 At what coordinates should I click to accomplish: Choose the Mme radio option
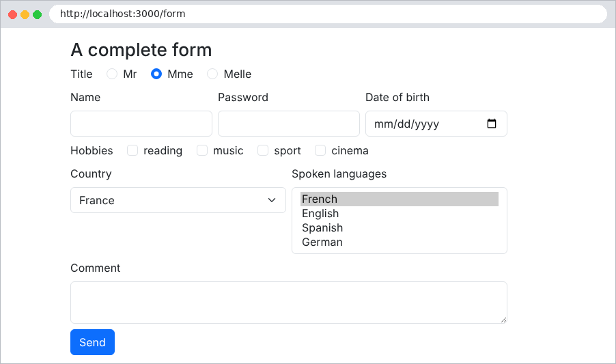156,74
